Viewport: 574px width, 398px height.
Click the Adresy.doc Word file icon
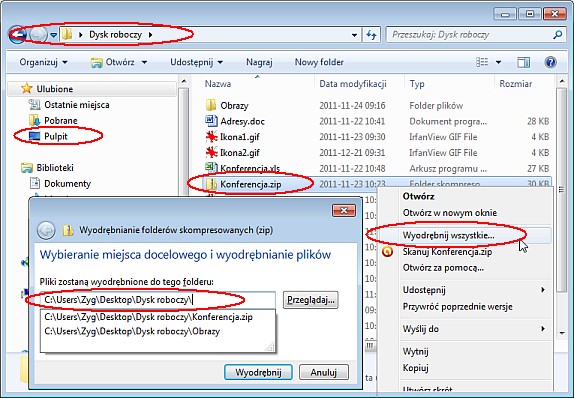211,121
